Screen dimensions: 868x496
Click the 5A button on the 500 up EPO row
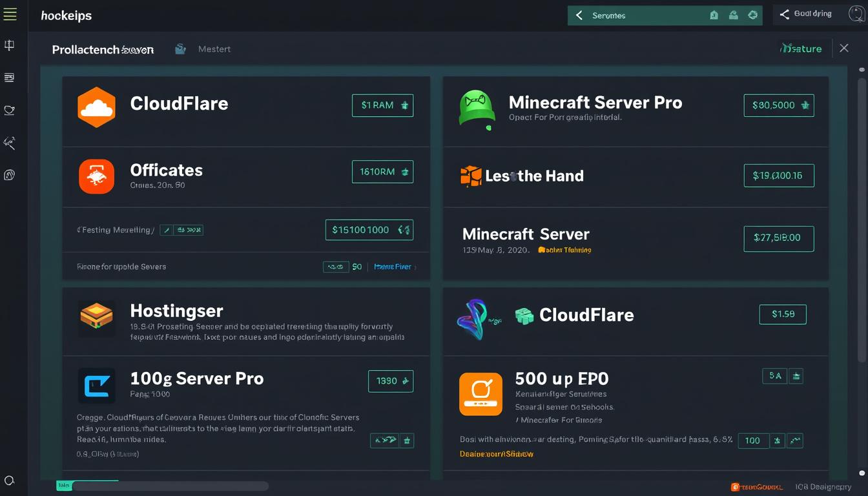click(x=775, y=376)
